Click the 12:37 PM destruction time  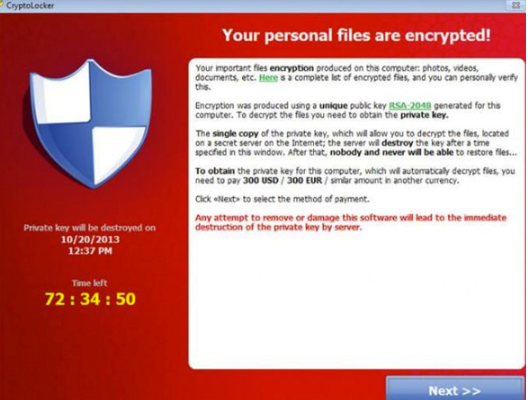pos(90,251)
